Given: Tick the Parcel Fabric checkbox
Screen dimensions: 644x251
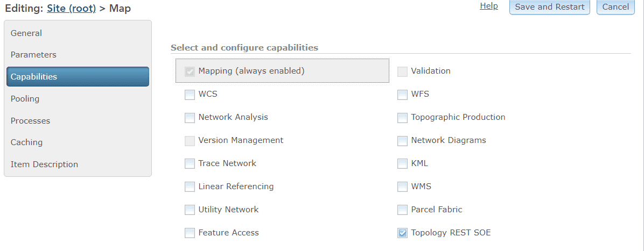Looking at the screenshot, I should pos(402,210).
